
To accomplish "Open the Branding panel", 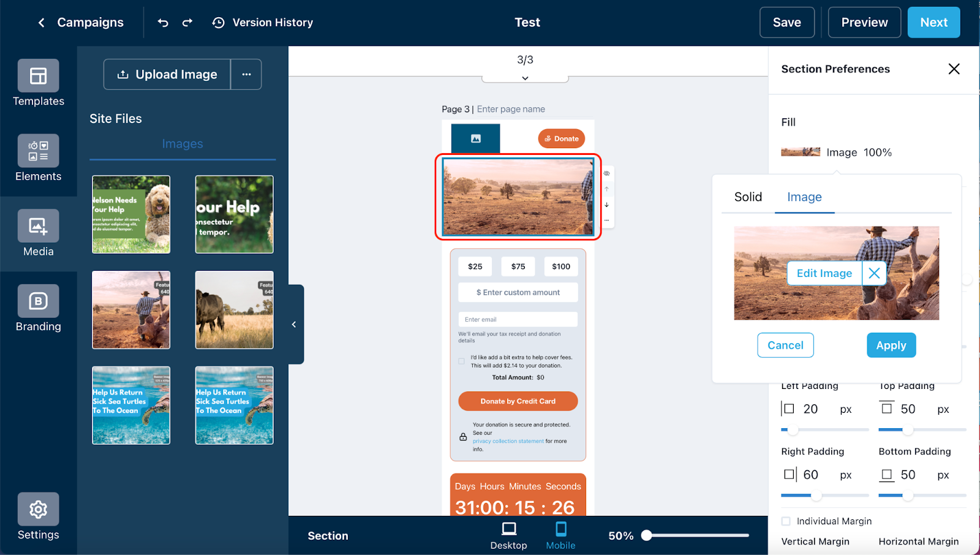I will click(38, 308).
